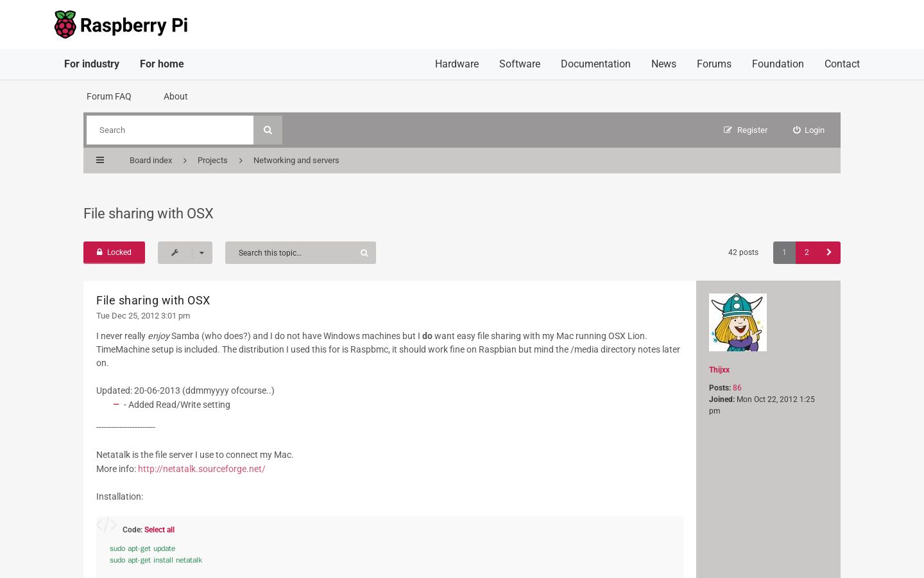The height and width of the screenshot is (578, 924).
Task: Open the For industry tab
Action: (x=92, y=64)
